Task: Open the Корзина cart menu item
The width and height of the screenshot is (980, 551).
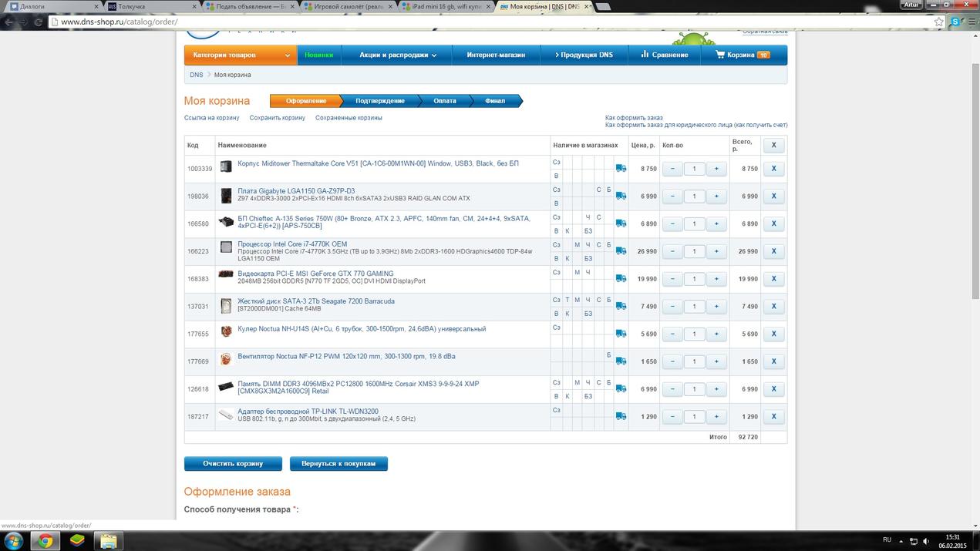Action: (x=743, y=55)
